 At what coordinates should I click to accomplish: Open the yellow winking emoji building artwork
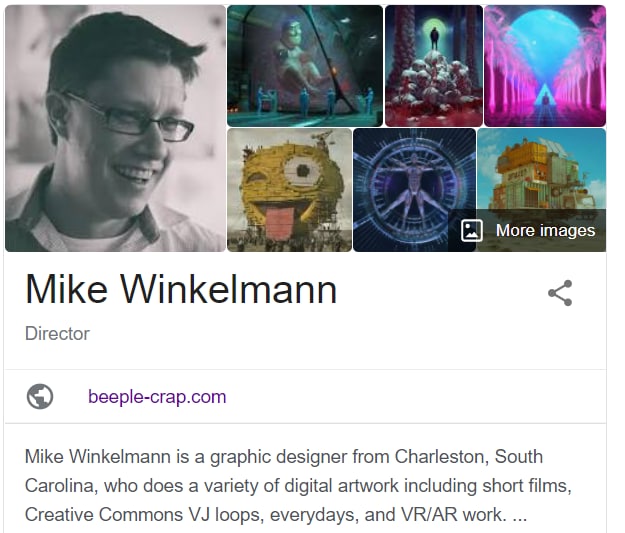coord(289,190)
